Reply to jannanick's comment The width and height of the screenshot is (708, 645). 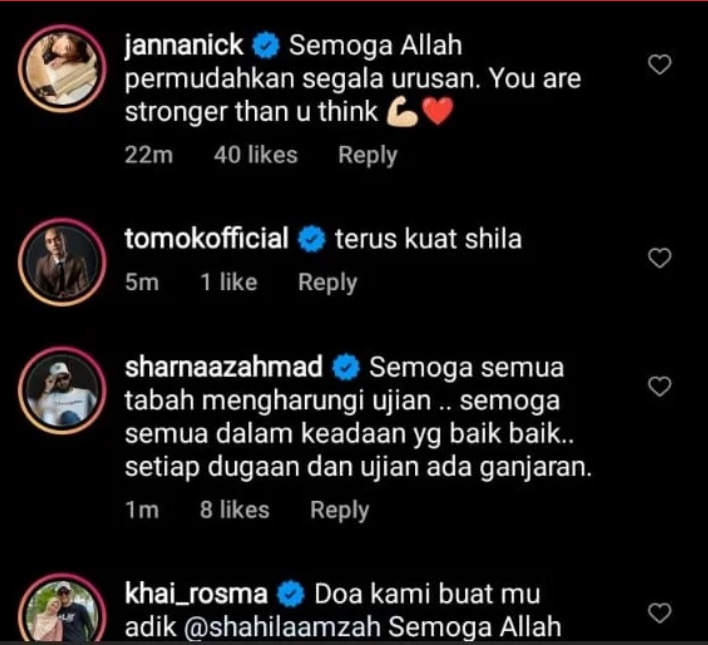(368, 155)
